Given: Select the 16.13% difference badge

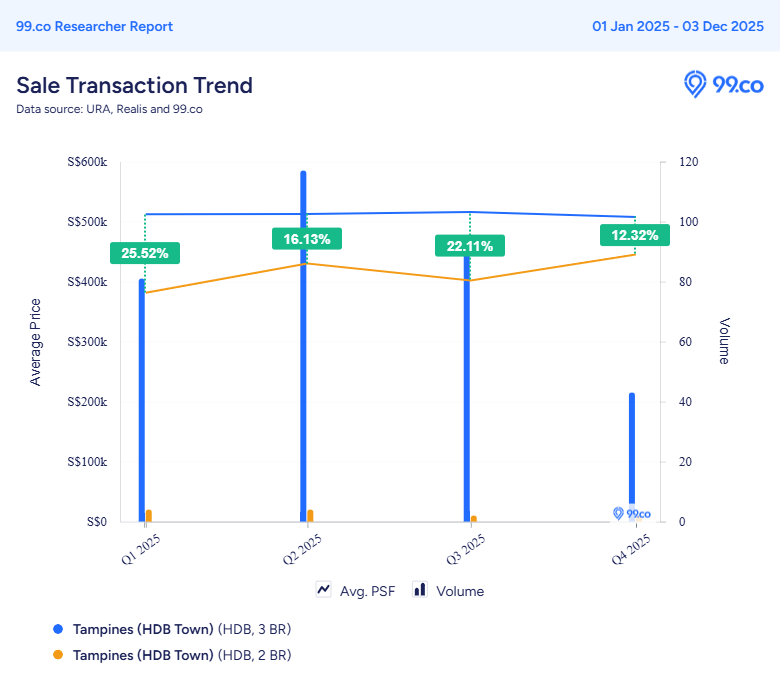Looking at the screenshot, I should pyautogui.click(x=307, y=239).
